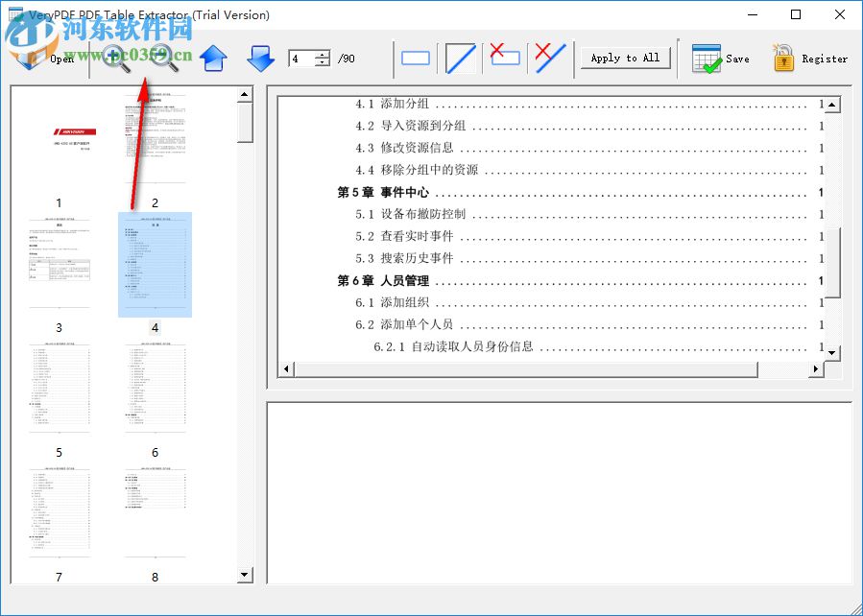Choose the delete rectangle tool
This screenshot has height=616, width=863.
505,58
